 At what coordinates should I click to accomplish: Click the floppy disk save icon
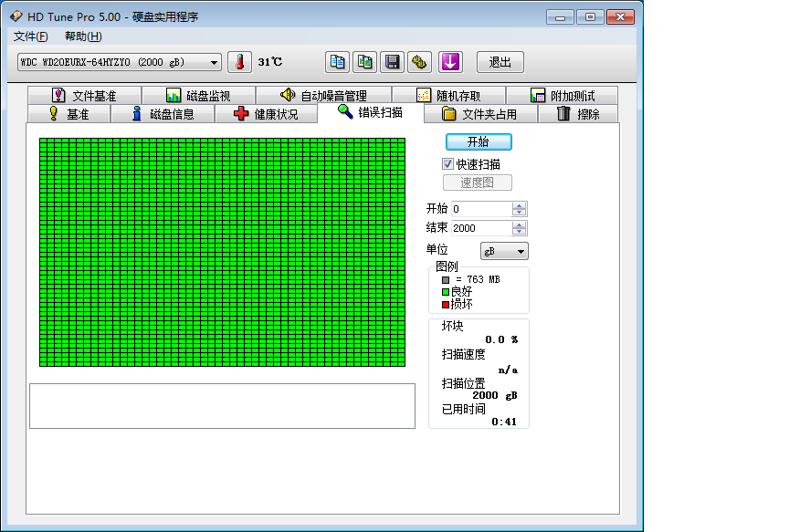click(392, 62)
